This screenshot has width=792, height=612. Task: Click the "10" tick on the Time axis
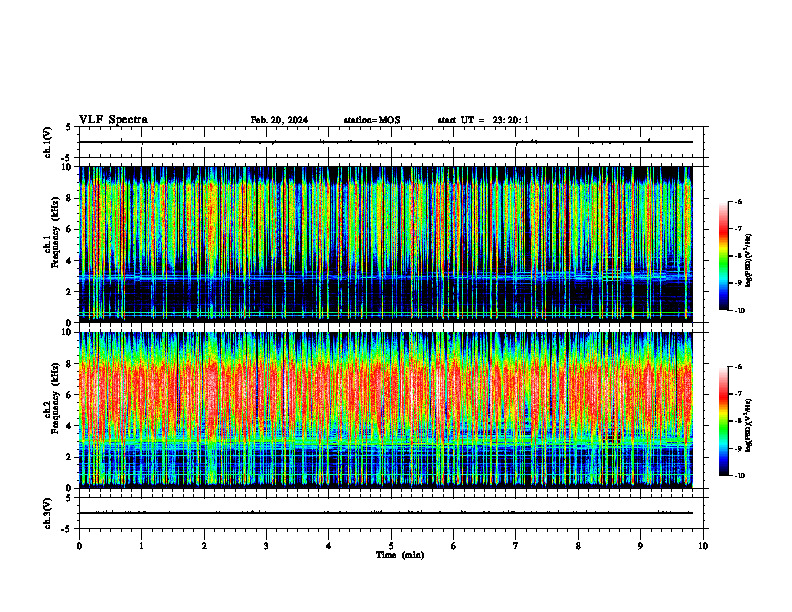pyautogui.click(x=703, y=546)
